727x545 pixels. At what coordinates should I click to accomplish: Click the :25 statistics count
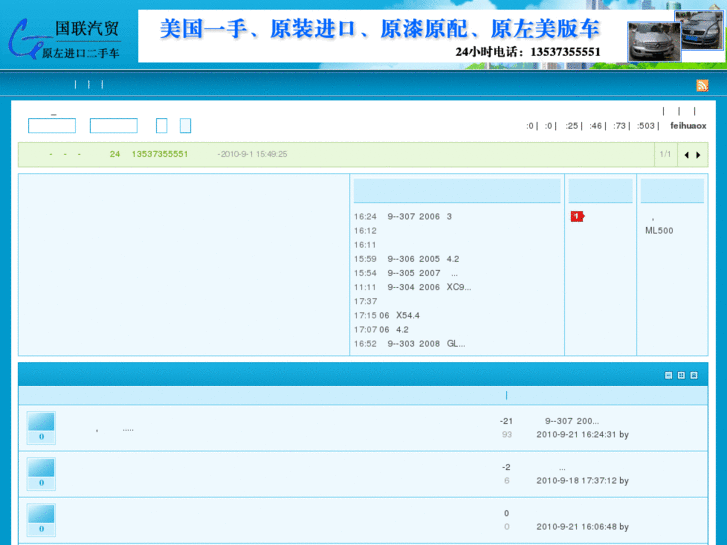(x=572, y=126)
